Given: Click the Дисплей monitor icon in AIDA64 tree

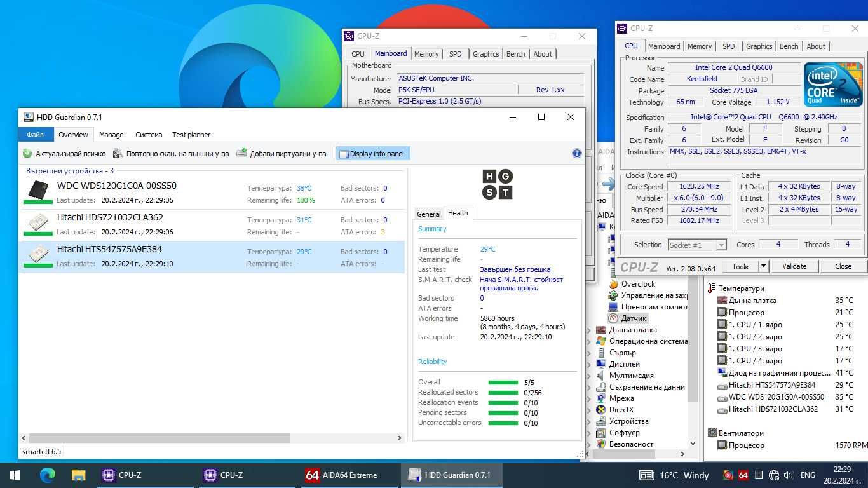Looking at the screenshot, I should (601, 364).
